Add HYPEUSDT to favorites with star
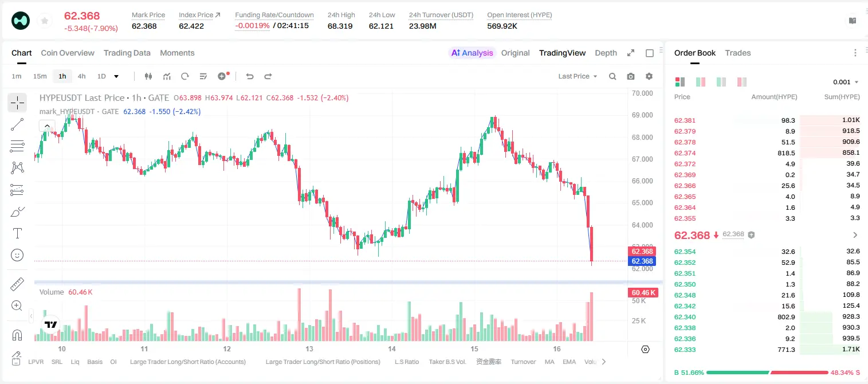This screenshot has width=868, height=384. [45, 21]
